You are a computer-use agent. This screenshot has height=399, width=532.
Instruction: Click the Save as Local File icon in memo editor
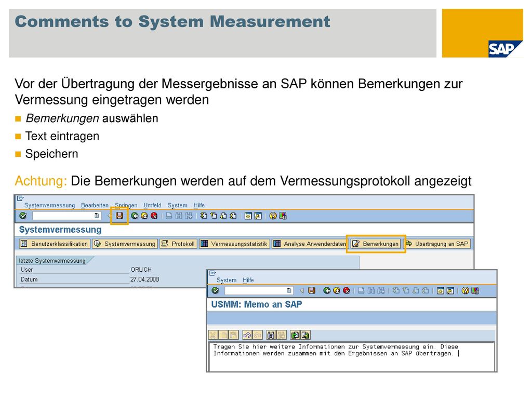click(305, 335)
